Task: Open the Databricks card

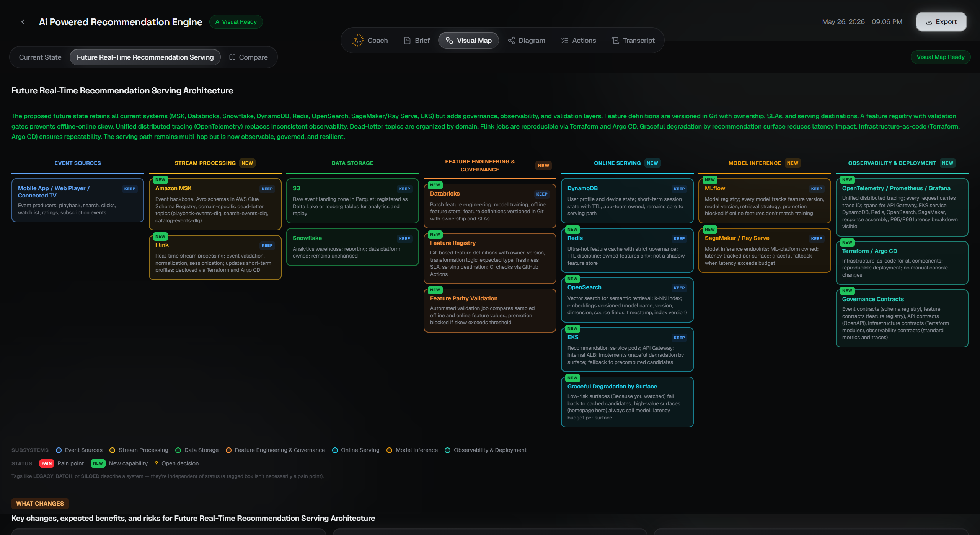Action: pyautogui.click(x=490, y=206)
